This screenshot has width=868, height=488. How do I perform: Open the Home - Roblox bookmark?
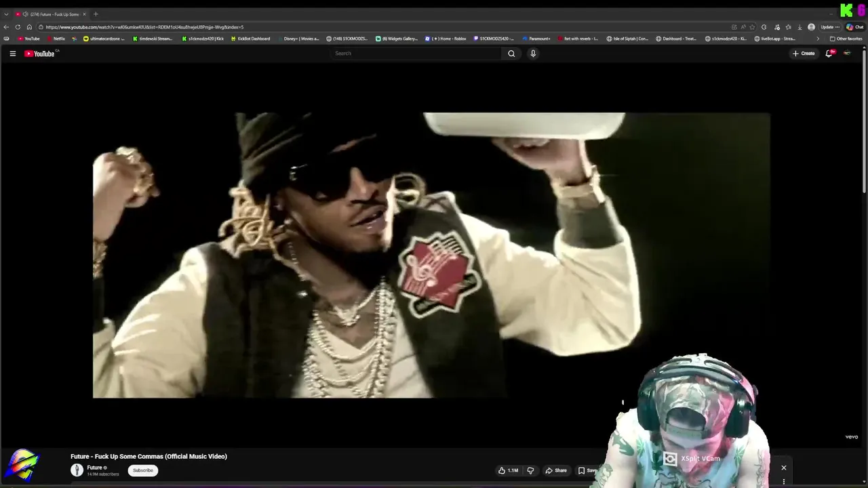point(446,39)
